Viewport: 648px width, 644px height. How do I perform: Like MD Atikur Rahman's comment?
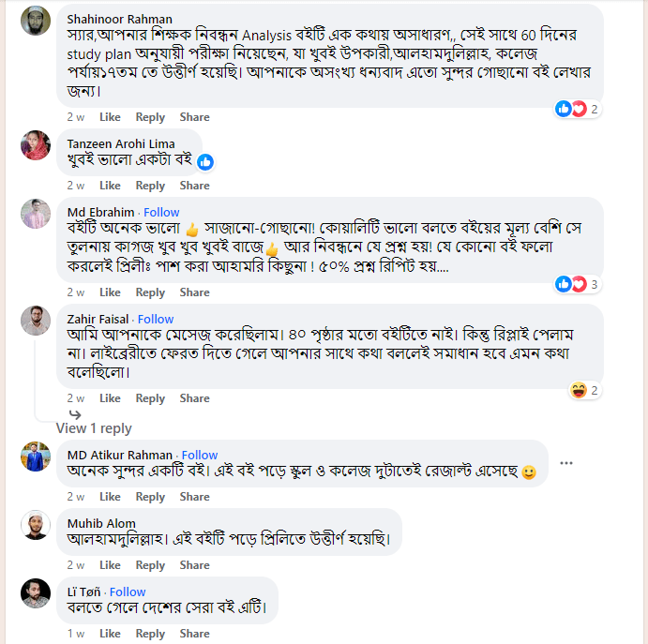[110, 497]
